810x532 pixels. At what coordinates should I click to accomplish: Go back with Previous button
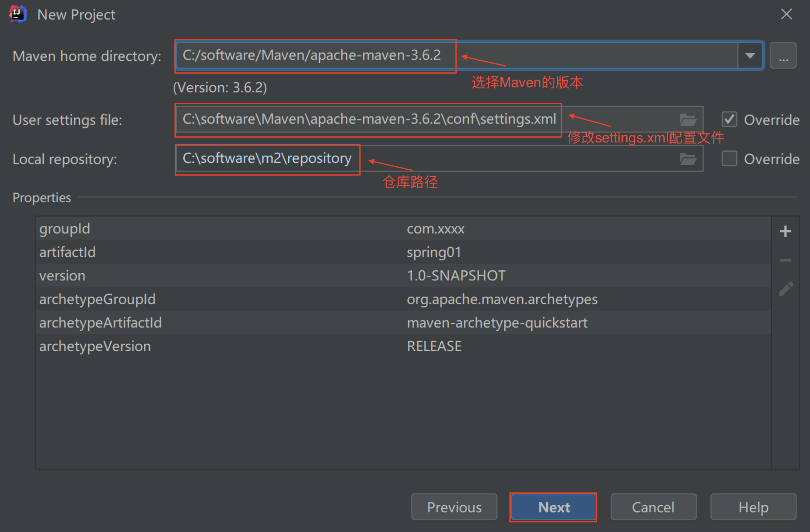point(454,507)
